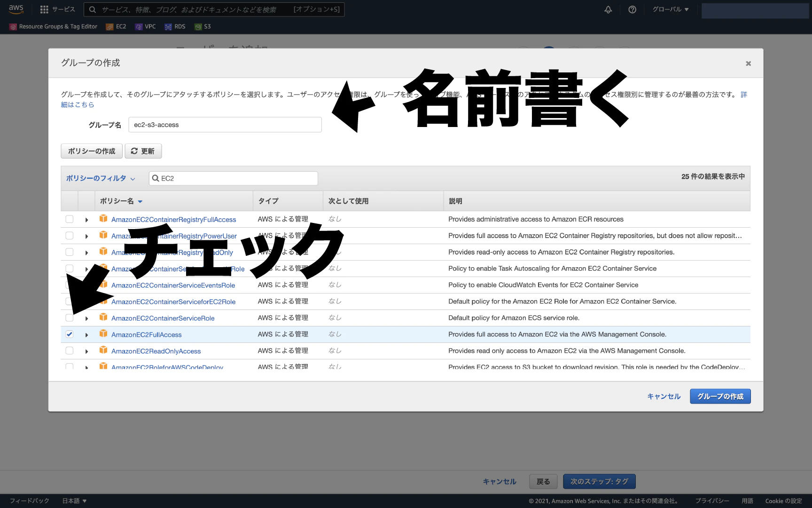Open the EC2 shortcut in favorites bar

116,27
